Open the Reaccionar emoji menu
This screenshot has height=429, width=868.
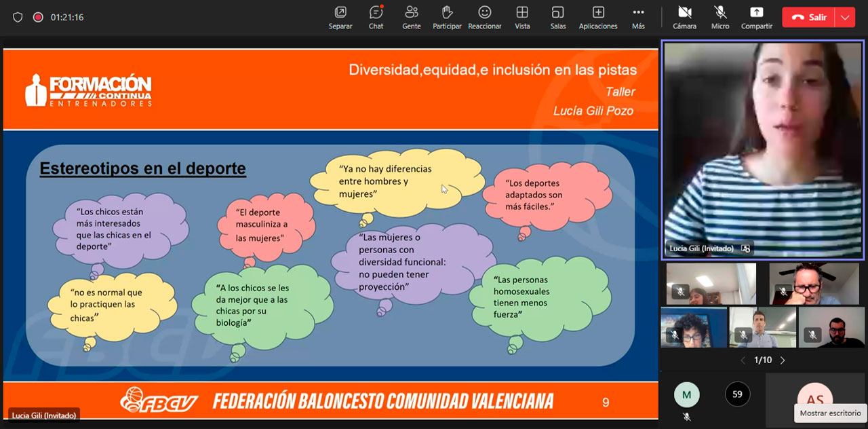click(x=484, y=18)
